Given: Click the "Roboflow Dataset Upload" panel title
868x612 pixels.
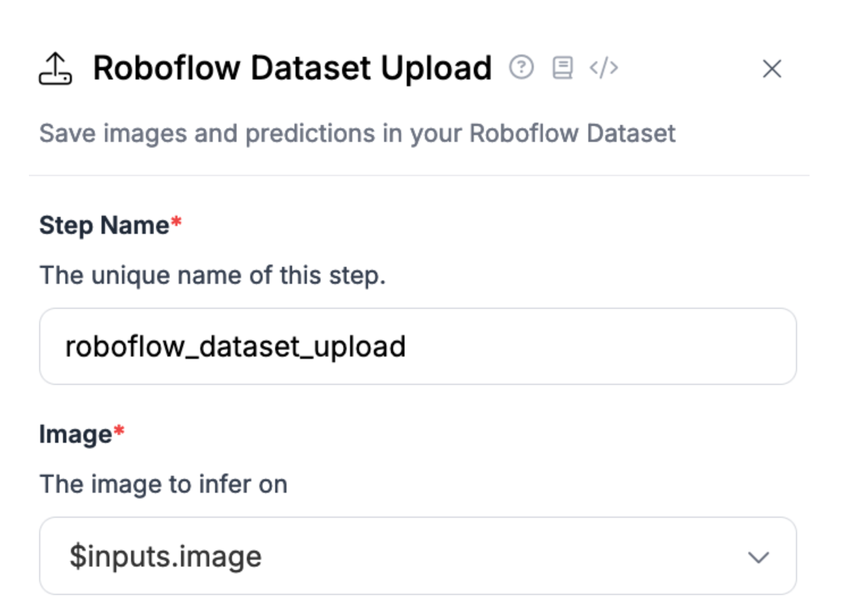Looking at the screenshot, I should (292, 68).
